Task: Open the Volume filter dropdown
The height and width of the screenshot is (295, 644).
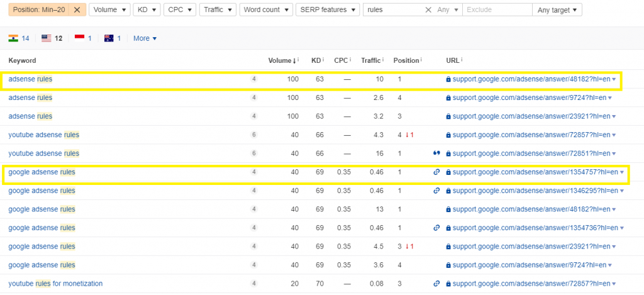Action: click(109, 10)
